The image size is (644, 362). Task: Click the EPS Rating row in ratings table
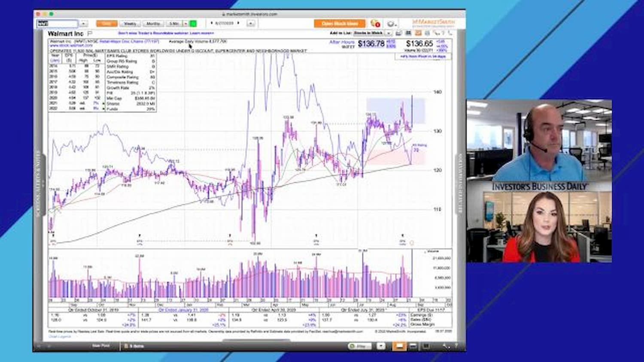[x=131, y=56]
